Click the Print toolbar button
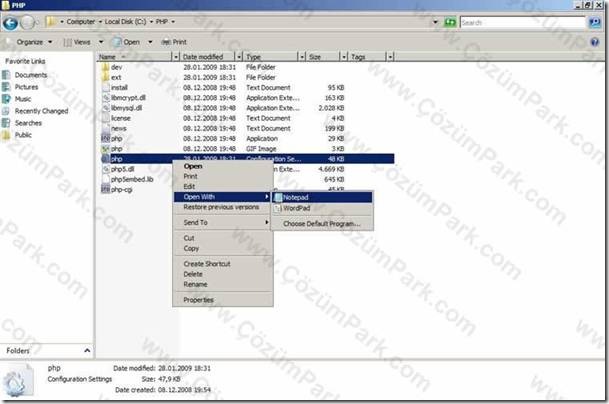The image size is (609, 404). pyautogui.click(x=174, y=42)
